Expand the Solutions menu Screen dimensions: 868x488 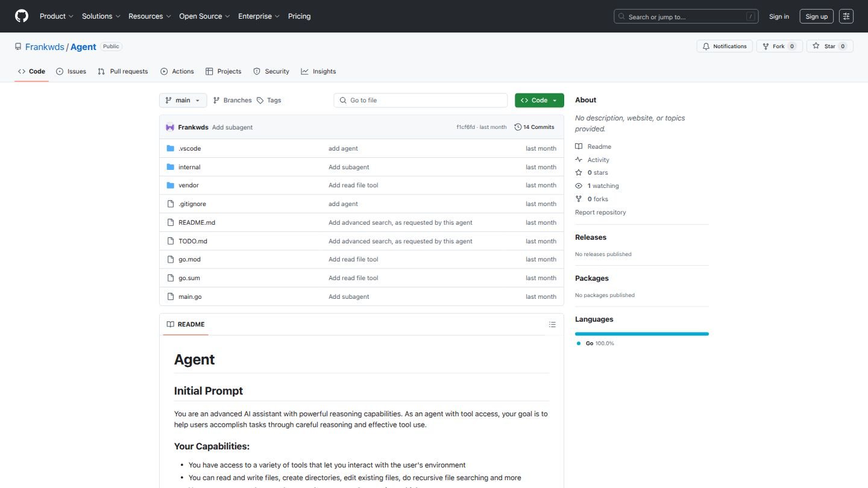(x=101, y=16)
